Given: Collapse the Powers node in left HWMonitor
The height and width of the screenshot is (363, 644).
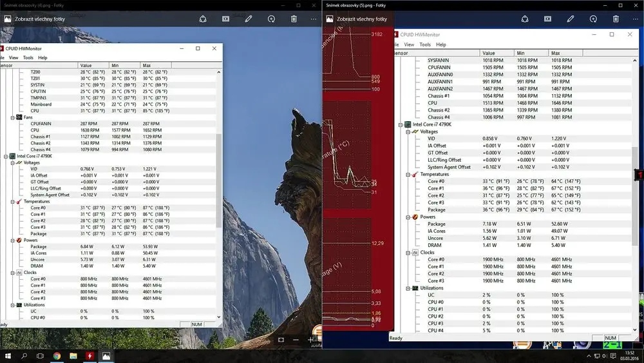Looking at the screenshot, I should tap(13, 240).
